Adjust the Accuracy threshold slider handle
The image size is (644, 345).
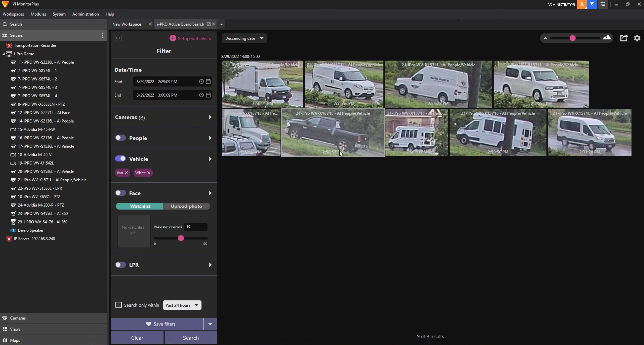click(181, 238)
